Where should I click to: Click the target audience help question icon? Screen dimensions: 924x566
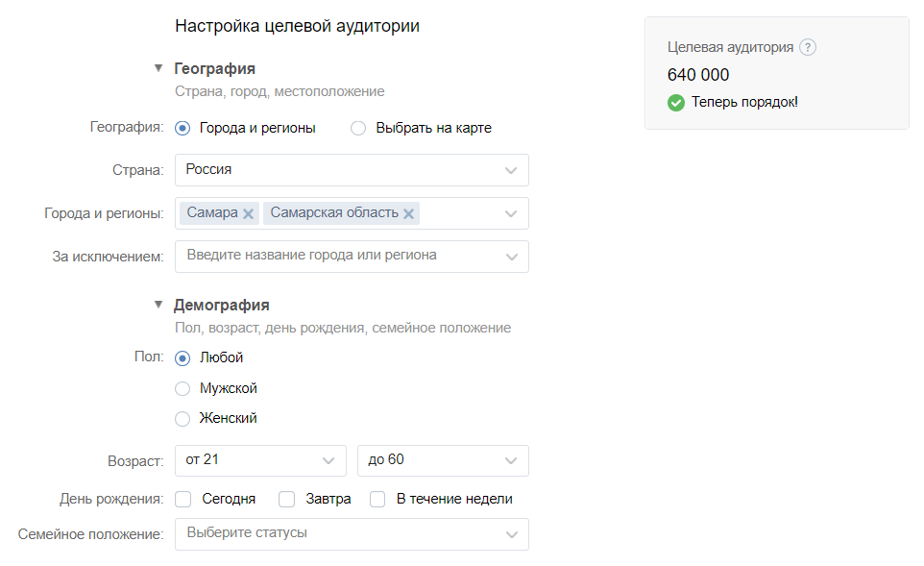pos(808,47)
